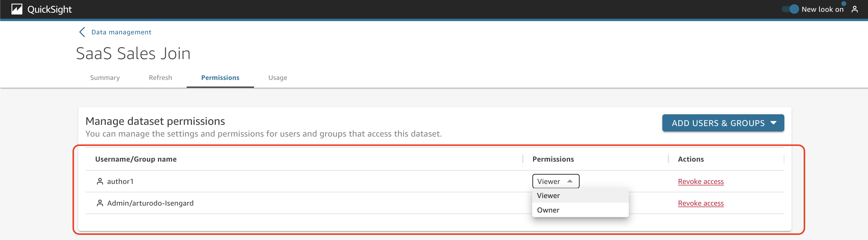Revoke access for author1
This screenshot has width=868, height=240.
click(x=701, y=182)
